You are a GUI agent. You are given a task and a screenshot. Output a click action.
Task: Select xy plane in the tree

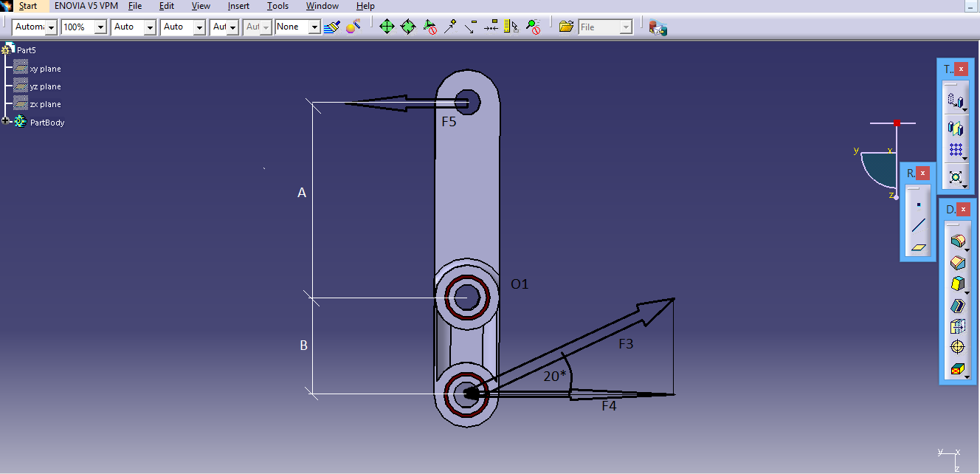pos(45,69)
